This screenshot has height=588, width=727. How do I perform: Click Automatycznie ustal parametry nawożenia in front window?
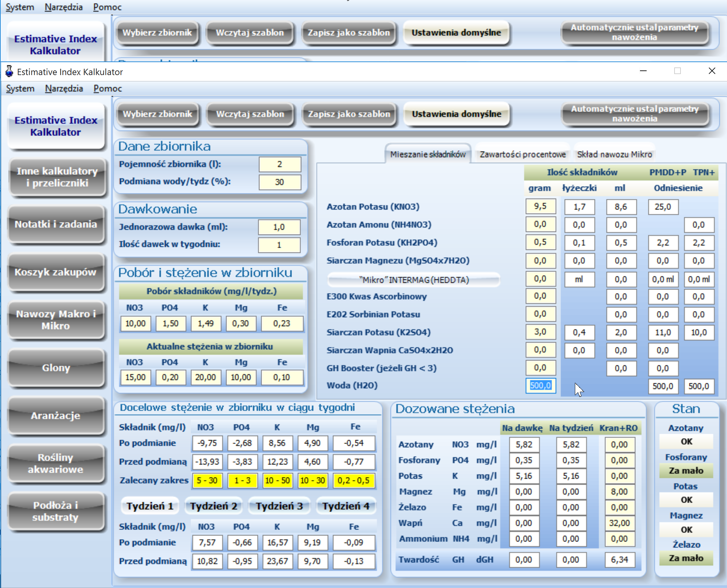[x=635, y=114]
